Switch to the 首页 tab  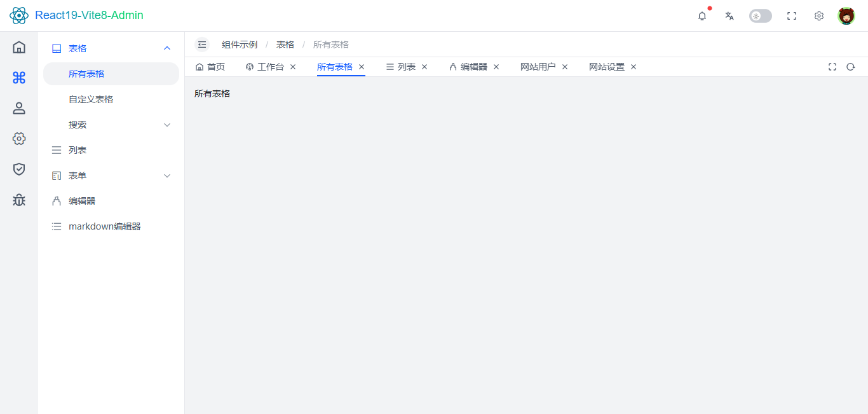coord(210,67)
